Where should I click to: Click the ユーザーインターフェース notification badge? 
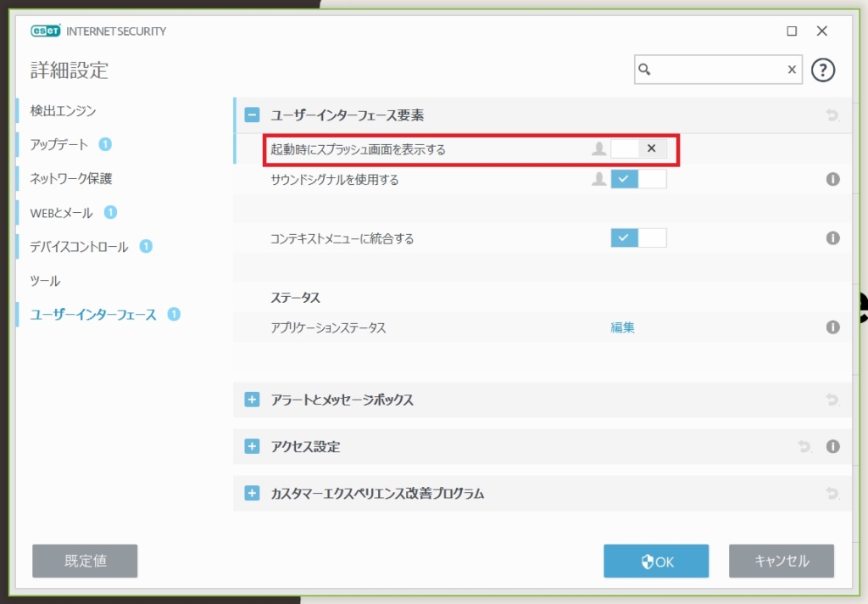[x=174, y=315]
